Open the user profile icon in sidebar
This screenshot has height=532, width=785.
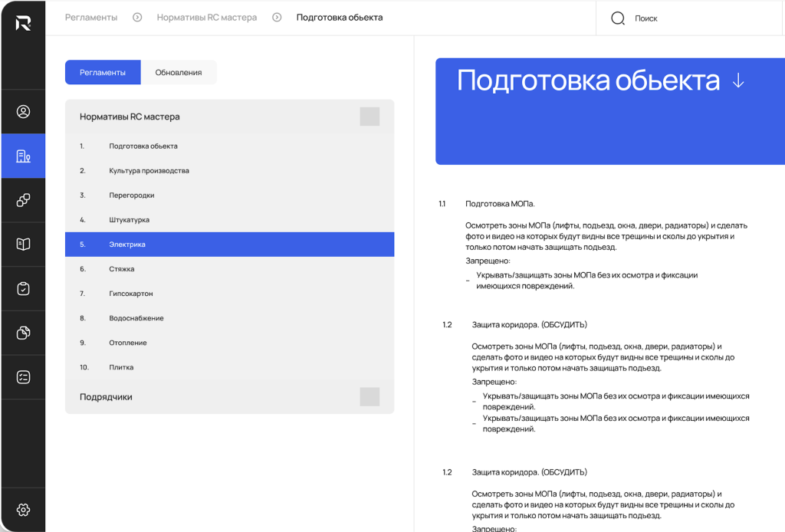tap(23, 112)
